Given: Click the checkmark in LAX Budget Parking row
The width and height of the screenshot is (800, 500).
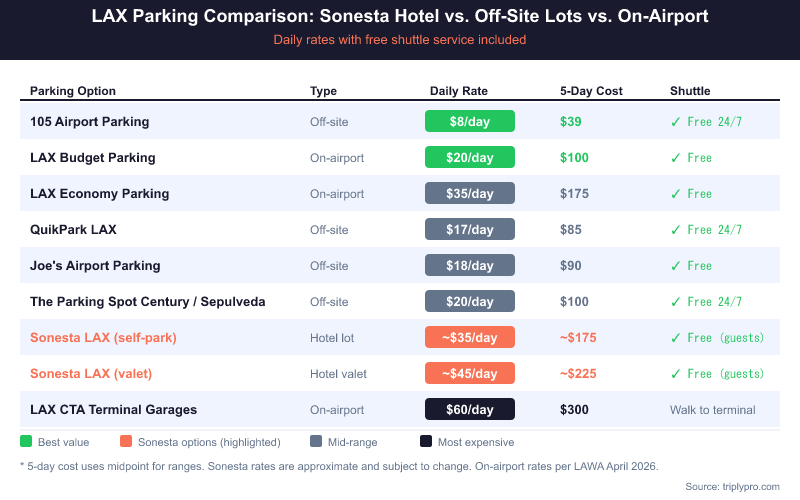Looking at the screenshot, I should [x=676, y=157].
